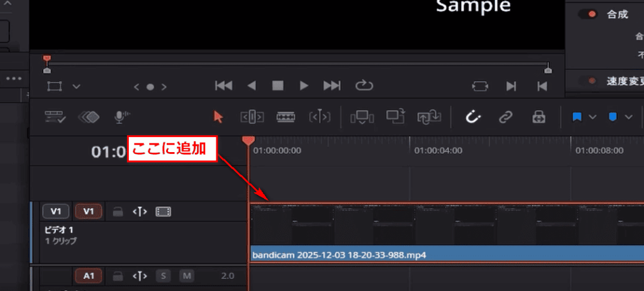Lock the Video 1 track

118,212
